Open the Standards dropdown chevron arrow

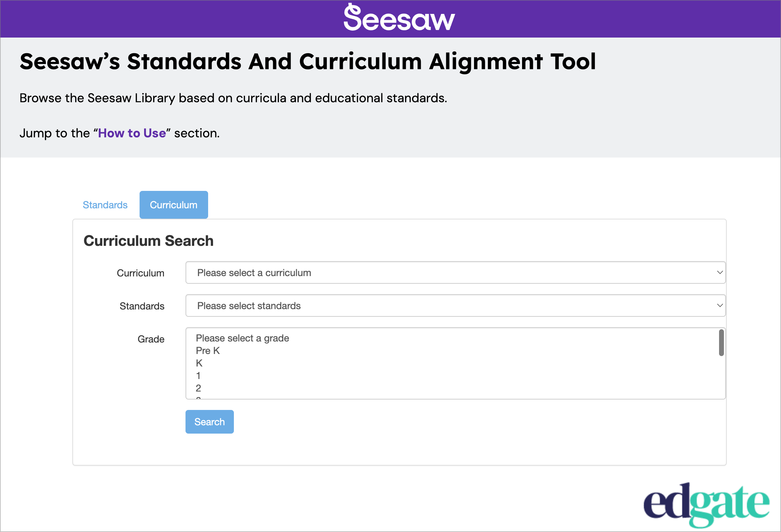pos(719,306)
